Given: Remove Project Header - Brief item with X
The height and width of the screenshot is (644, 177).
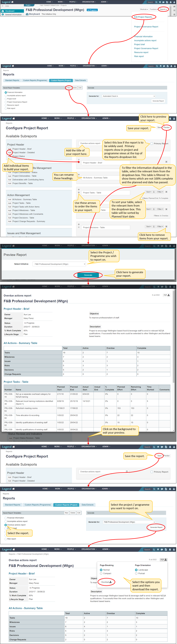Looking at the screenshot, I should tap(166, 162).
